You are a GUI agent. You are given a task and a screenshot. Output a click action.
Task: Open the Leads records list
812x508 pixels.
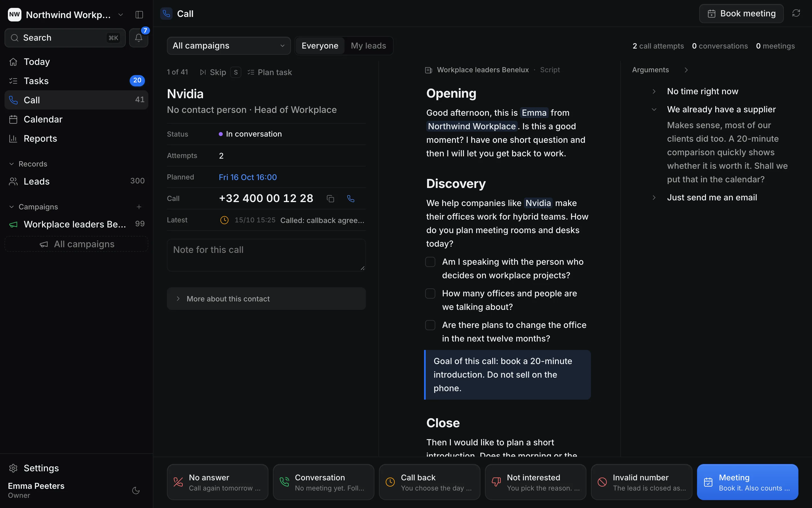point(76,181)
